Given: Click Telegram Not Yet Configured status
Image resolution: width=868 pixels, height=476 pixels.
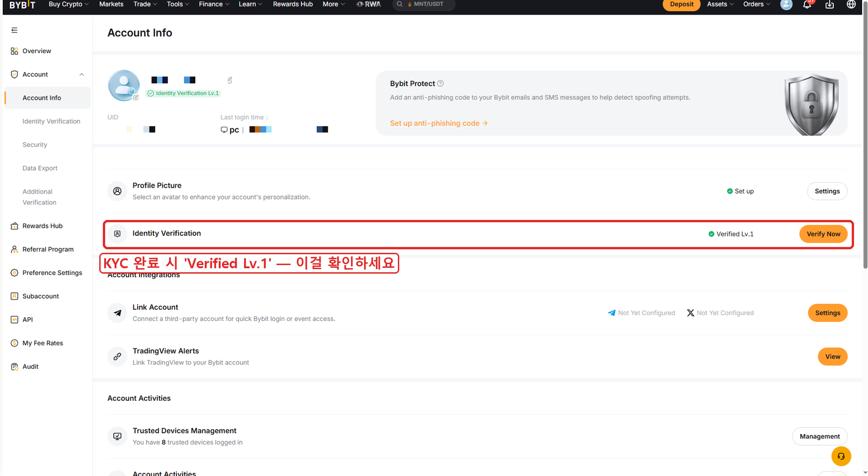Looking at the screenshot, I should point(642,313).
